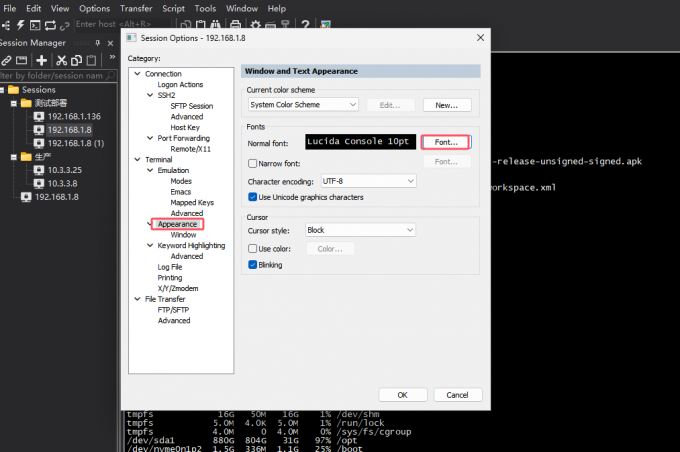Collapse the 测试部署 sessions folder

[x=14, y=103]
